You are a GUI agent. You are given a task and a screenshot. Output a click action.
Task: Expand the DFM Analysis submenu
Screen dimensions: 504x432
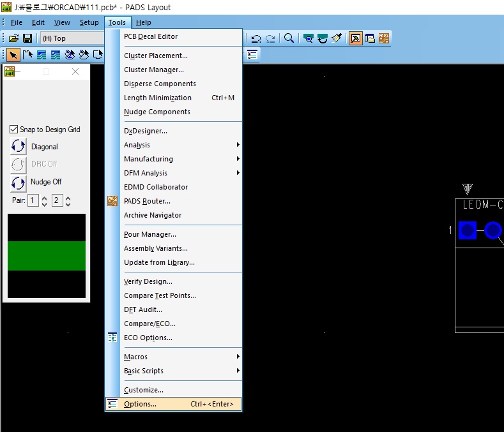pyautogui.click(x=182, y=173)
